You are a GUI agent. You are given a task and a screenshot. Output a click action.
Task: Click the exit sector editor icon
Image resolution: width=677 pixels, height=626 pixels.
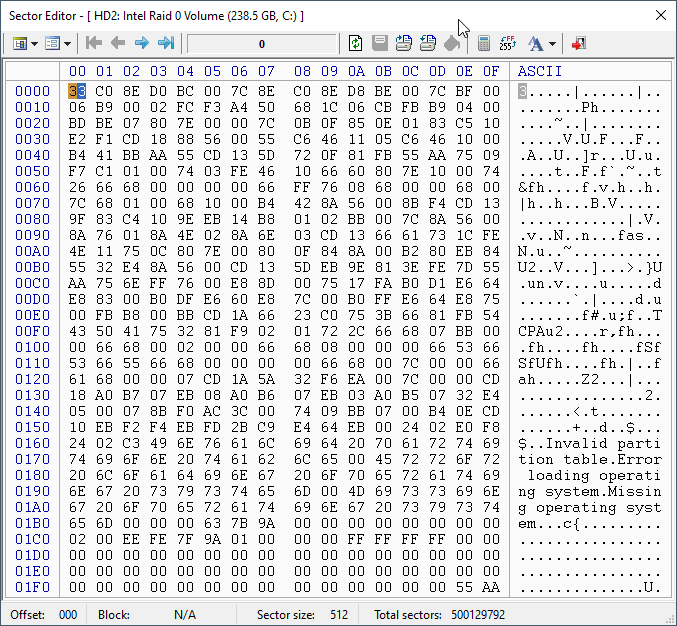pyautogui.click(x=579, y=44)
